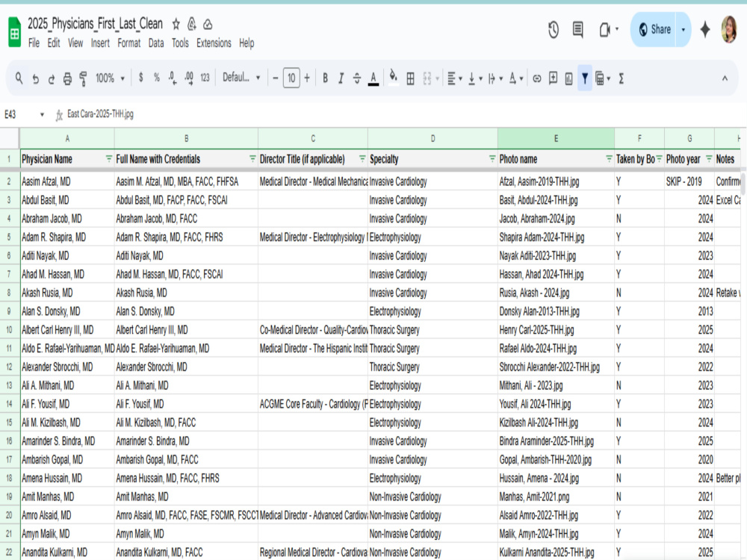Open Physician Name column filter
The height and width of the screenshot is (560, 747).
click(x=108, y=158)
